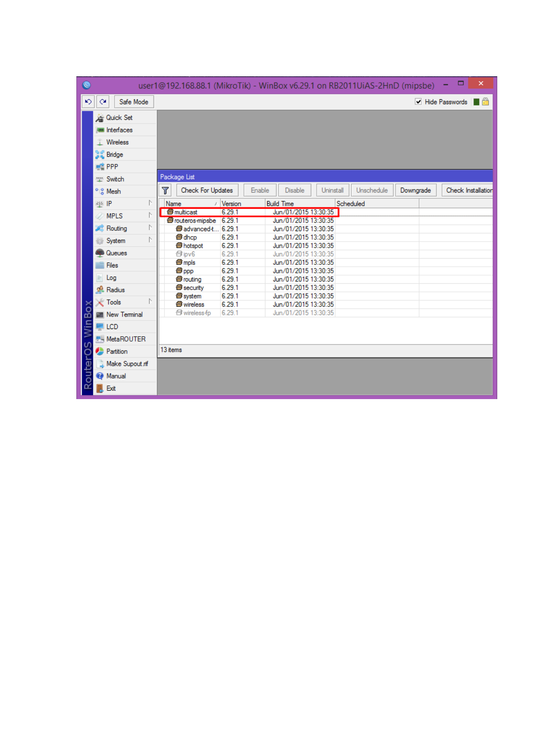This screenshot has width=535, height=756.
Task: Open the MetaROUTER icon
Action: [x=100, y=339]
